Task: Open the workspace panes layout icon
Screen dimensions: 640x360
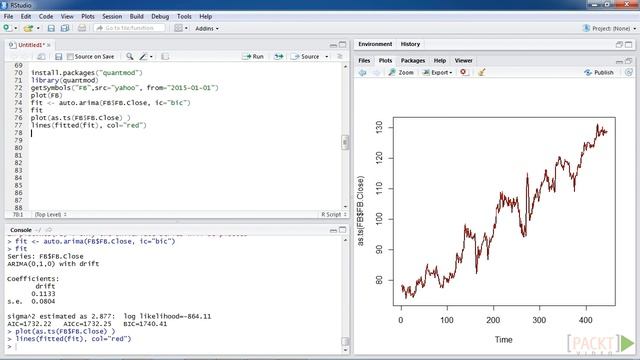Action: [x=178, y=28]
